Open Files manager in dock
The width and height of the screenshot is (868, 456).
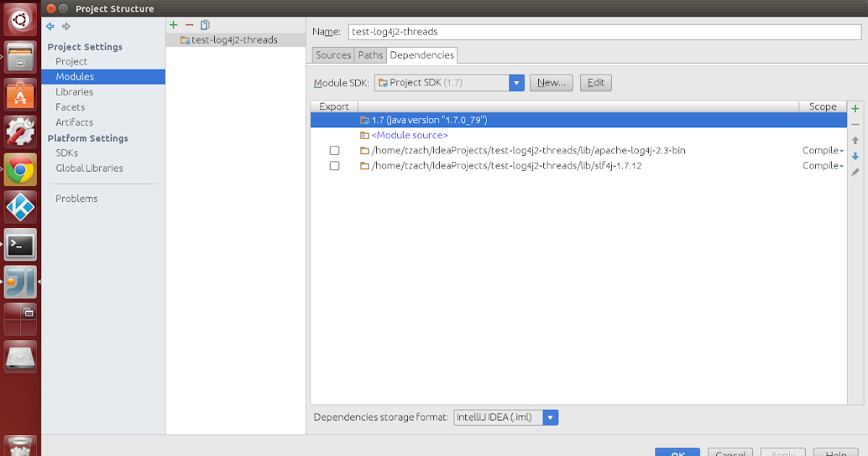click(x=20, y=56)
